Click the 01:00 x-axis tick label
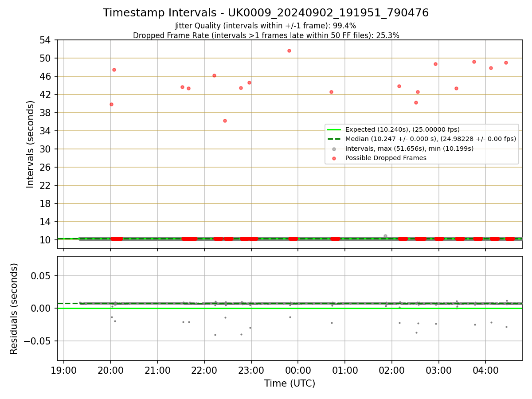Screen dimensions: 532x399 point(345,370)
